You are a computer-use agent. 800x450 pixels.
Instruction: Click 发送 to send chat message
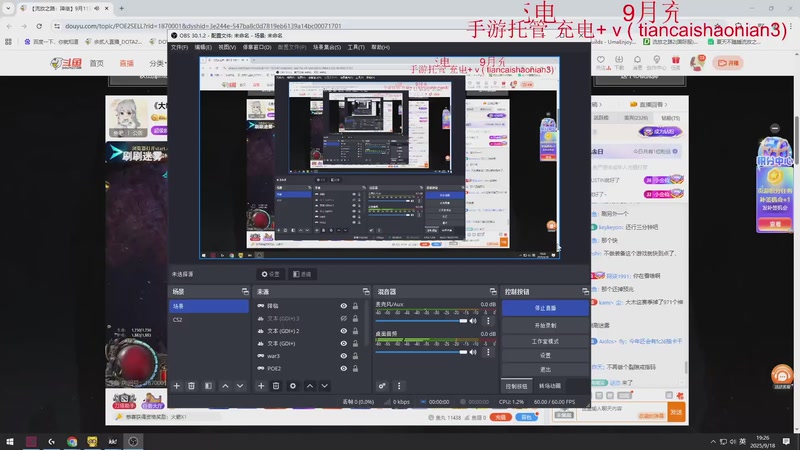(676, 412)
